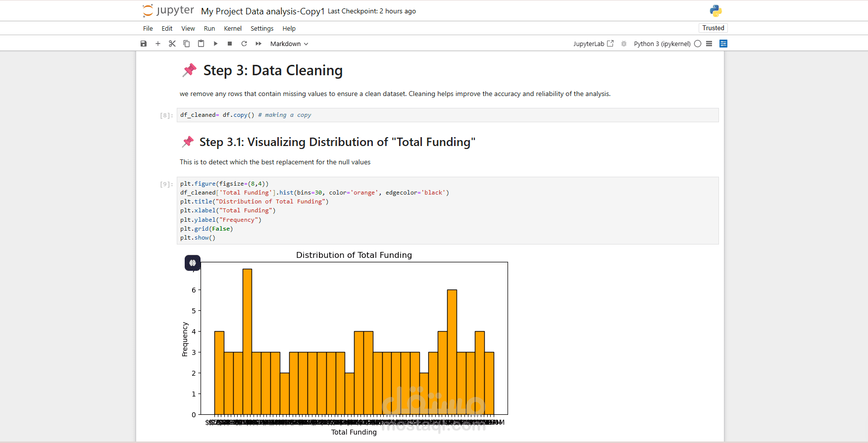Open the Settings menu

pyautogui.click(x=262, y=29)
